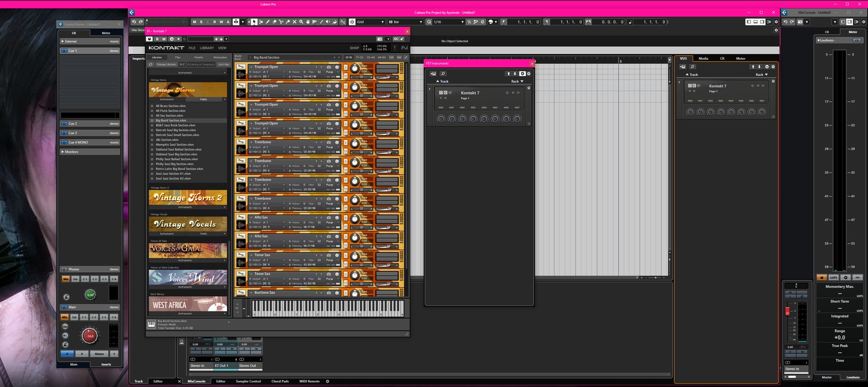
Task: Open wrench edit mode for first Trumpet Open
Action: tap(241, 67)
